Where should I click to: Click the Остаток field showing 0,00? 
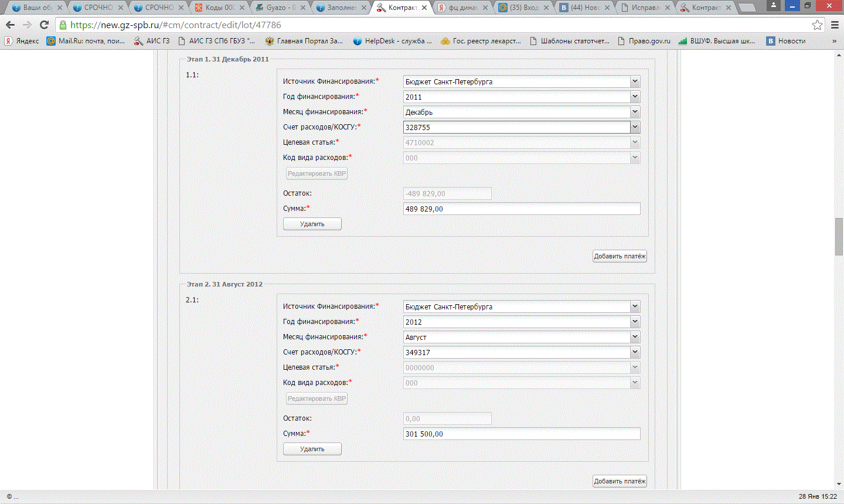tap(447, 418)
